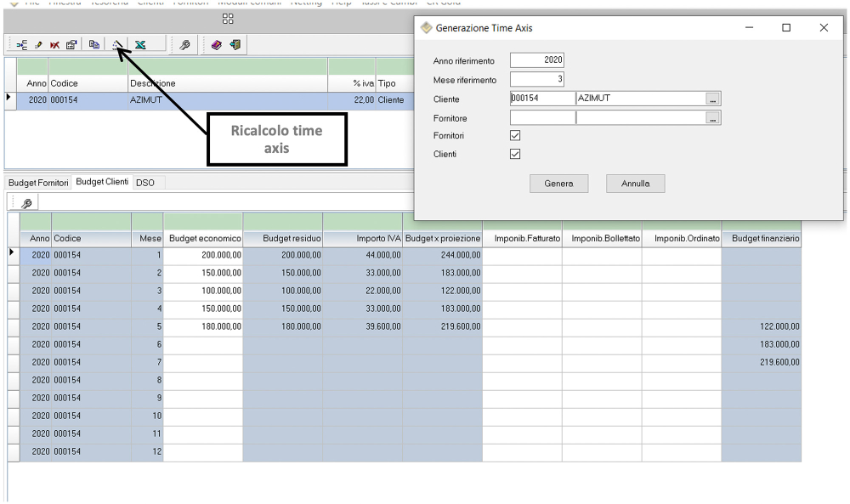Uncheck the Fornitori checkbox
The height and width of the screenshot is (504, 850).
(515, 136)
